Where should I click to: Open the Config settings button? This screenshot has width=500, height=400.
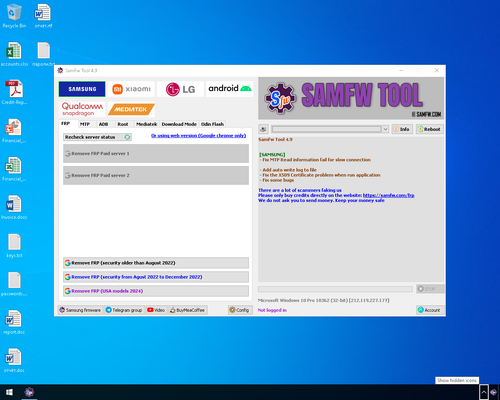click(240, 310)
